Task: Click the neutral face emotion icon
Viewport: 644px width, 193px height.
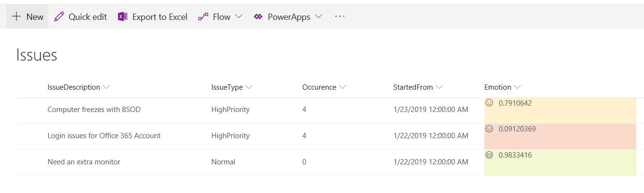Action: coord(489,103)
